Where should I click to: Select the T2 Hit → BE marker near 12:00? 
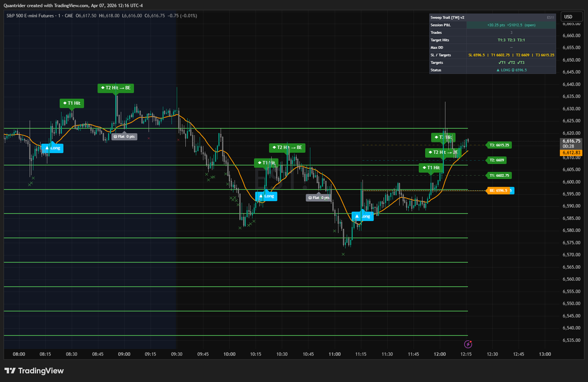click(x=443, y=152)
